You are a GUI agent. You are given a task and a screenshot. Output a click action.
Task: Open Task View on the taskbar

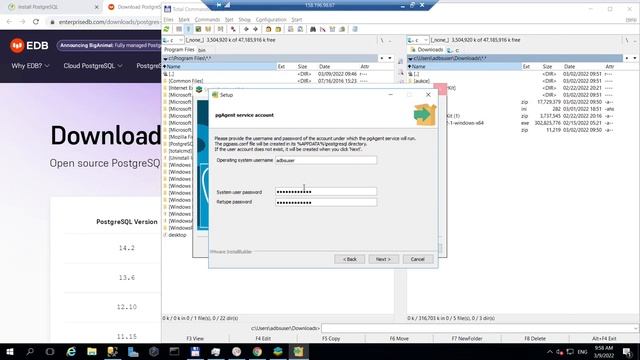click(50, 351)
